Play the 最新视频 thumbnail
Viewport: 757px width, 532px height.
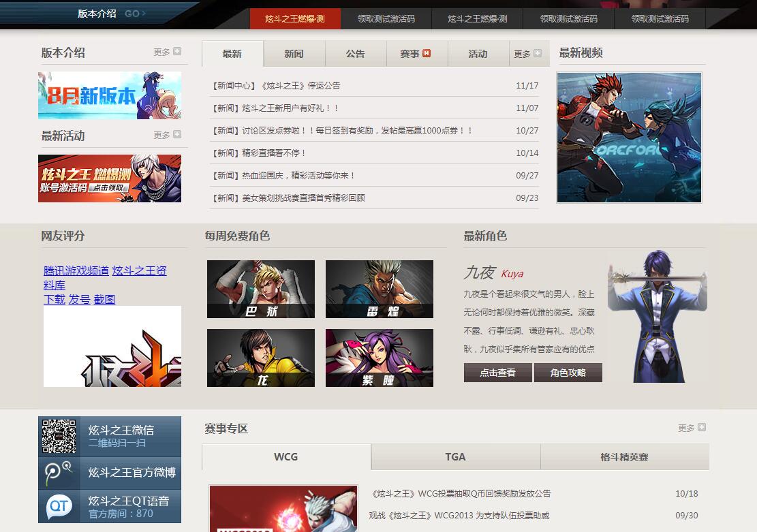click(x=629, y=138)
